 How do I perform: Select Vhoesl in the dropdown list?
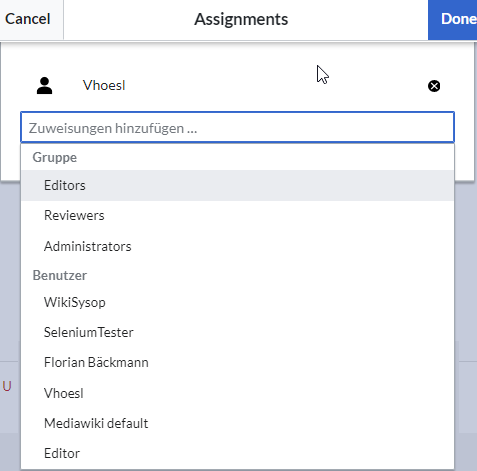237,393
